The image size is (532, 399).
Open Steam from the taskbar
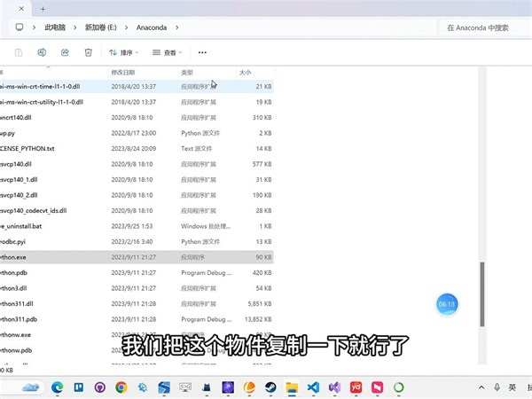tap(270, 387)
